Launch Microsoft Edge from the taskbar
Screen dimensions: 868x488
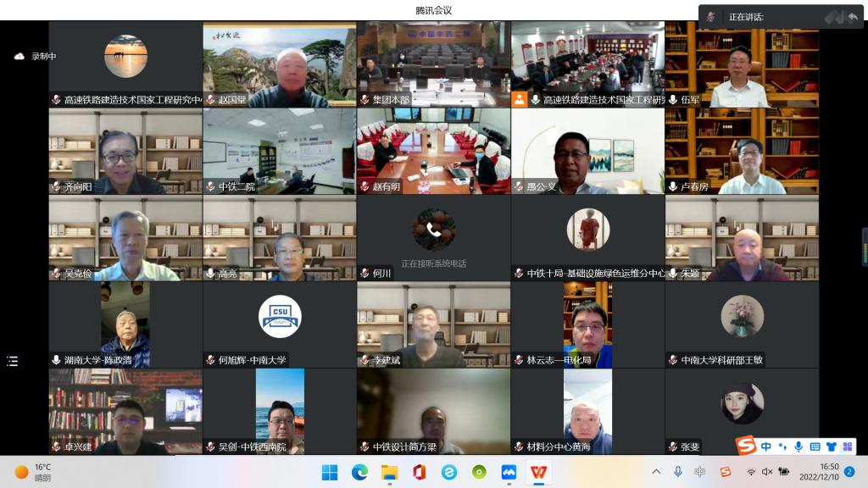359,472
